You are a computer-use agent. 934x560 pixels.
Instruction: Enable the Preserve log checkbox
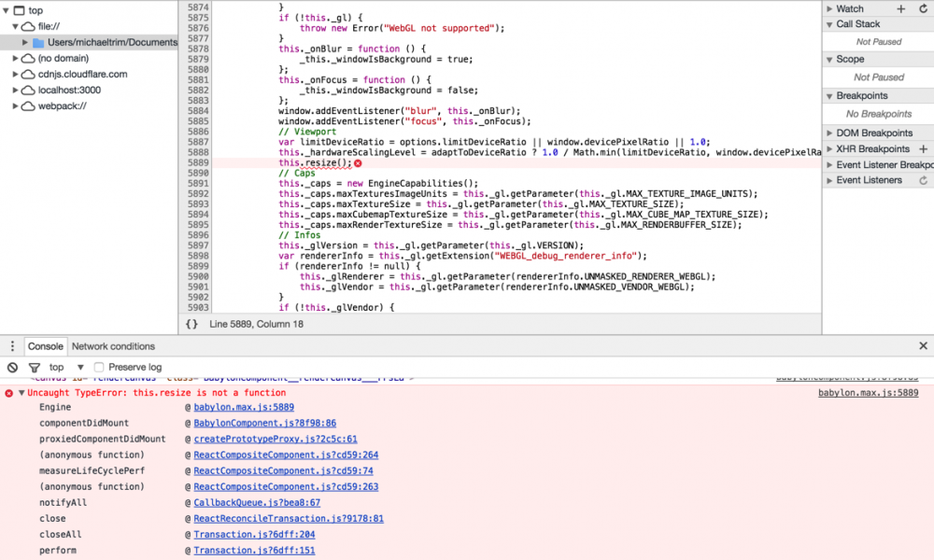point(100,368)
